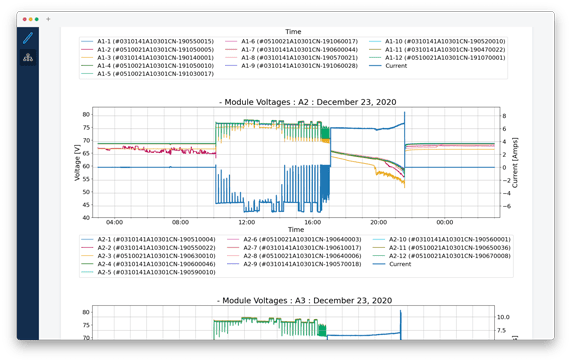The height and width of the screenshot is (362, 571).
Task: Click the 12:00 tick on A2 time axis
Action: click(x=247, y=222)
